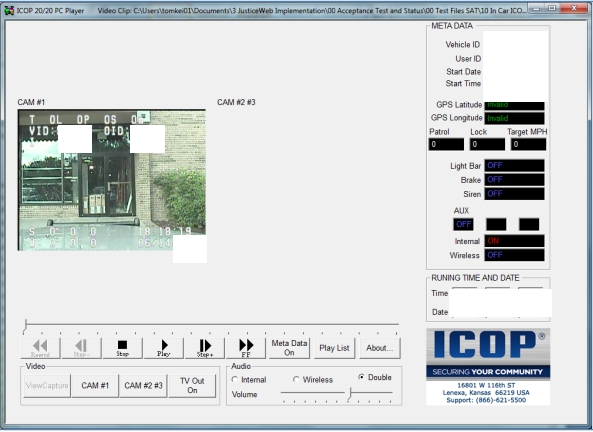Click the "META DATA" group heading
This screenshot has width=593, height=432.
tap(452, 26)
